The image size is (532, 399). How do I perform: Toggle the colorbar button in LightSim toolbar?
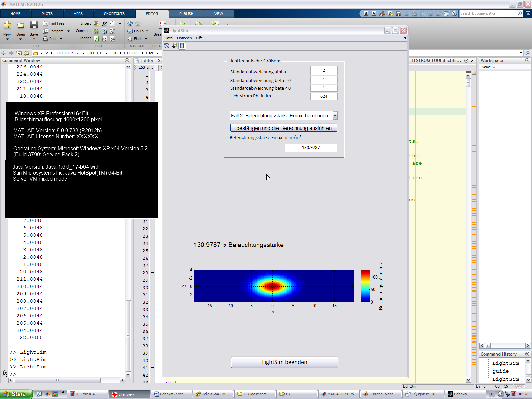pos(182,46)
